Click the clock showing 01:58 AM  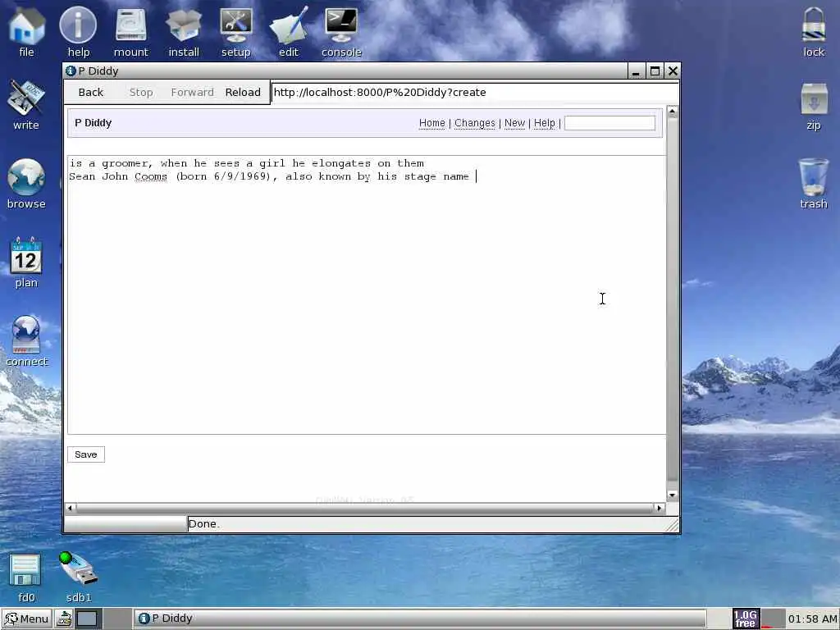tap(812, 619)
